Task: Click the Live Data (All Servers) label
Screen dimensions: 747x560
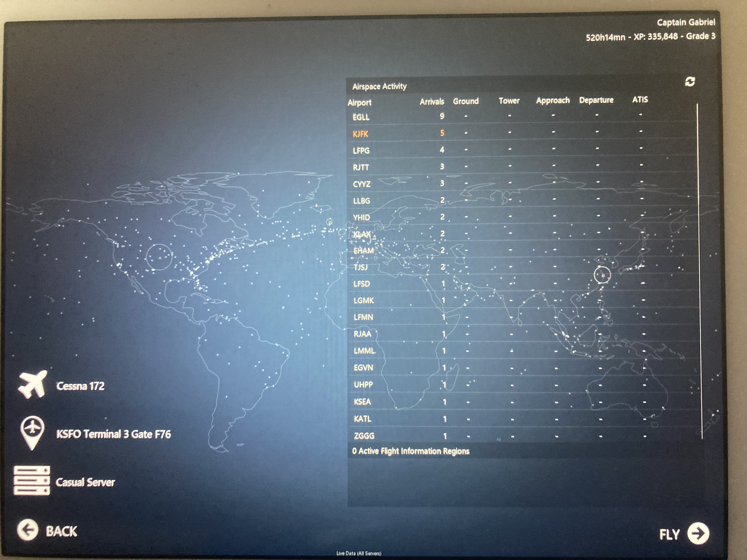Action: (x=359, y=553)
